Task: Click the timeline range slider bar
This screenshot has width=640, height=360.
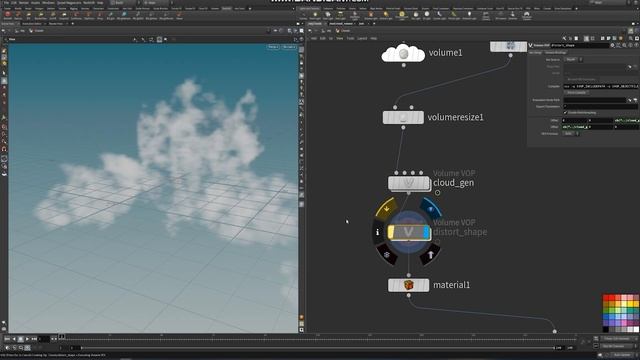Action: pyautogui.click(x=318, y=348)
